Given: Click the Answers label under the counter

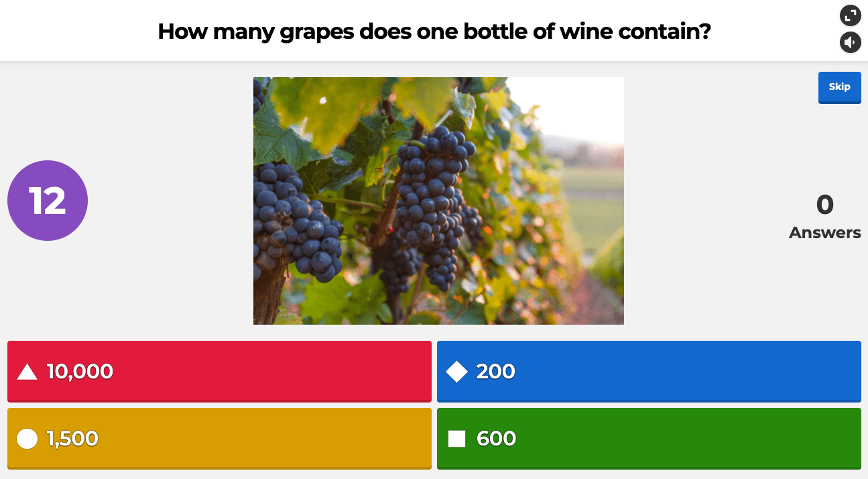Looking at the screenshot, I should 825,233.
